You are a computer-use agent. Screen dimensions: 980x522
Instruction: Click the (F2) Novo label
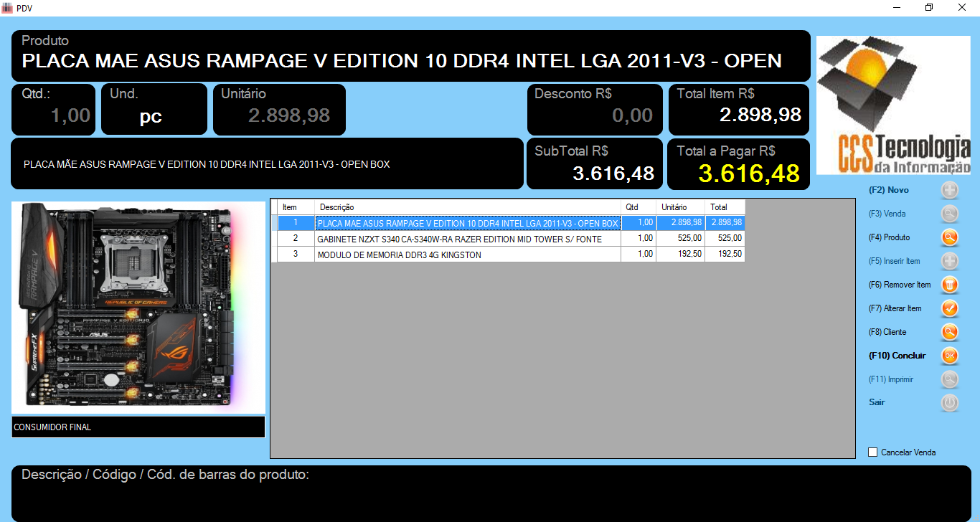point(888,190)
